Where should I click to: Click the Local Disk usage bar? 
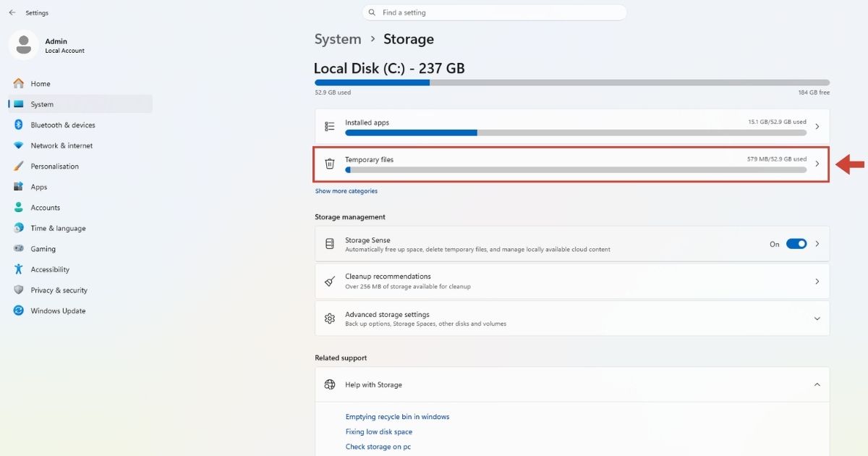click(572, 83)
